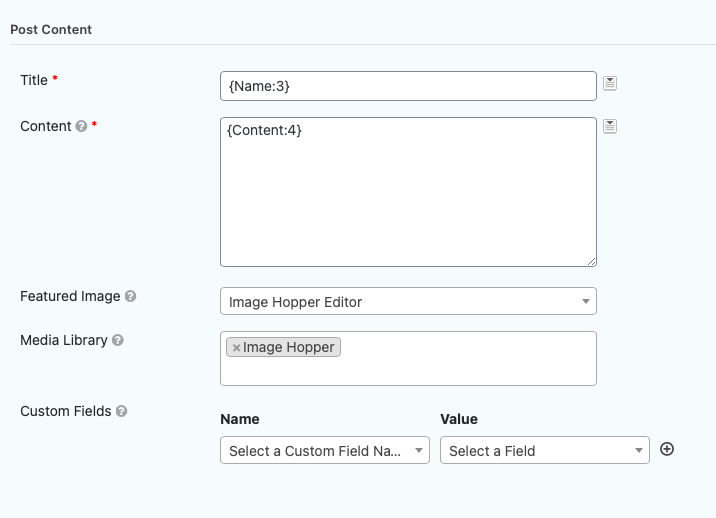
Task: Show Custom Fields help tooltip icon
Action: click(122, 412)
